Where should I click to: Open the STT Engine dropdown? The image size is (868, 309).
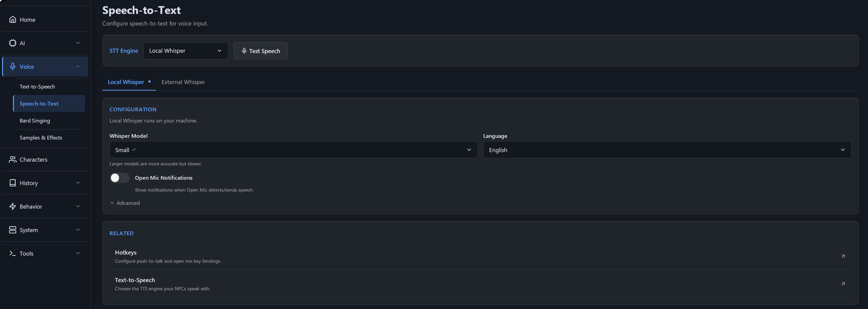[x=186, y=51]
